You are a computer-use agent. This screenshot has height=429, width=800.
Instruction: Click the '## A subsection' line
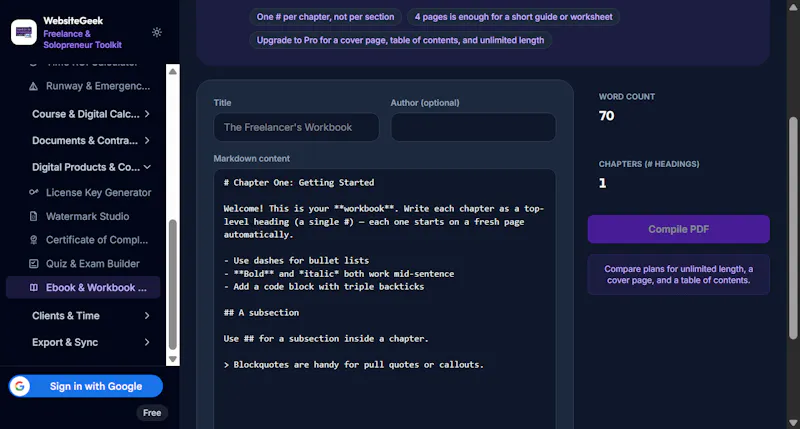261,313
